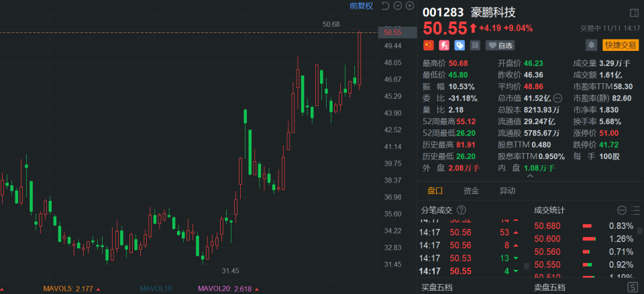Click the undo/reset chart arrow icon

(x=385, y=6)
